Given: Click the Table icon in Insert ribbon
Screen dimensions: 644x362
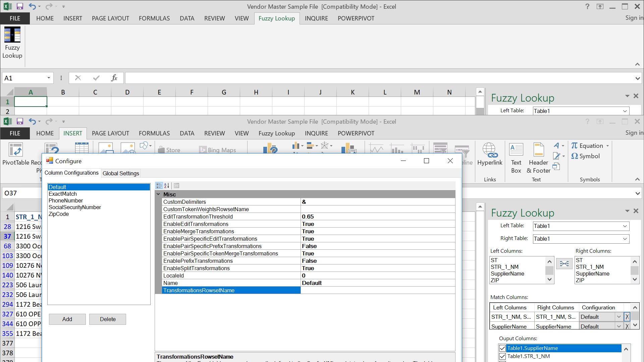Looking at the screenshot, I should (82, 148).
